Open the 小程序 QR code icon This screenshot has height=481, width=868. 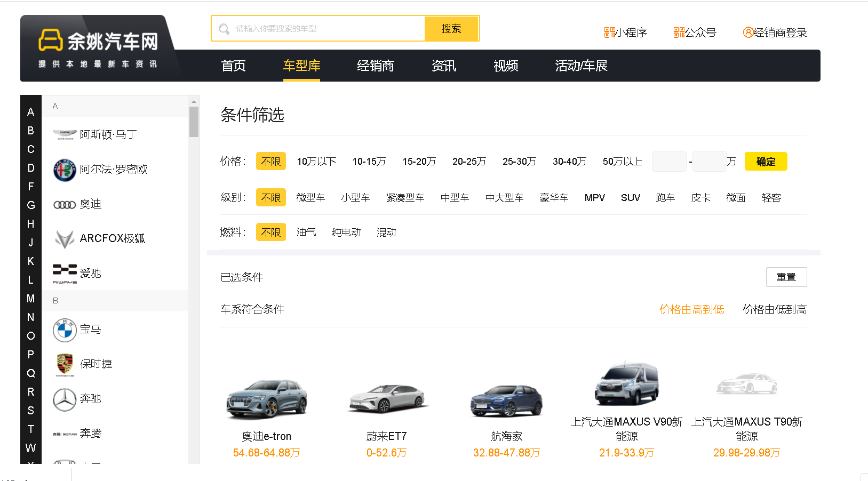pyautogui.click(x=609, y=33)
